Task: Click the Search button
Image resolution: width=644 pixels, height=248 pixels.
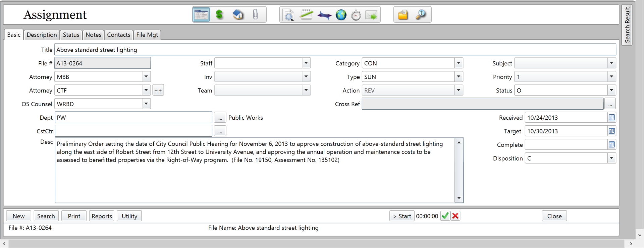Action: point(46,216)
